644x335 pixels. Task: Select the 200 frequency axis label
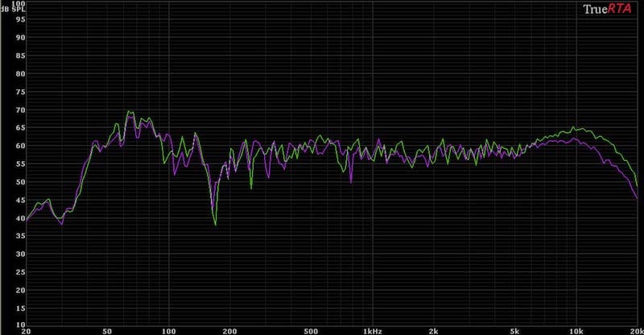(229, 330)
